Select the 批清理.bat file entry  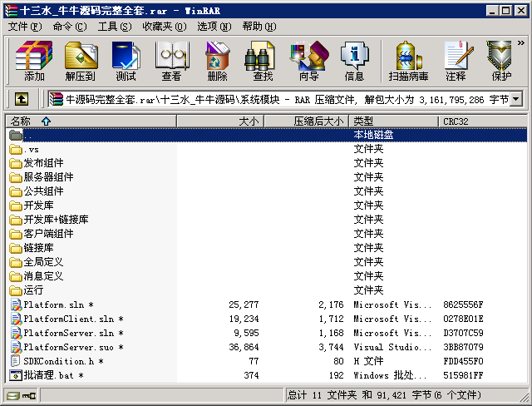pos(48,375)
